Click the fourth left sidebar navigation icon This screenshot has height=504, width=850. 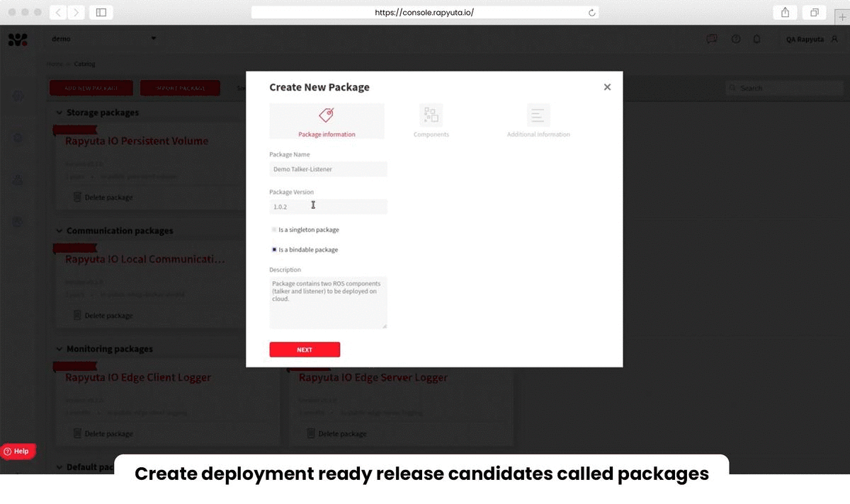tap(18, 222)
